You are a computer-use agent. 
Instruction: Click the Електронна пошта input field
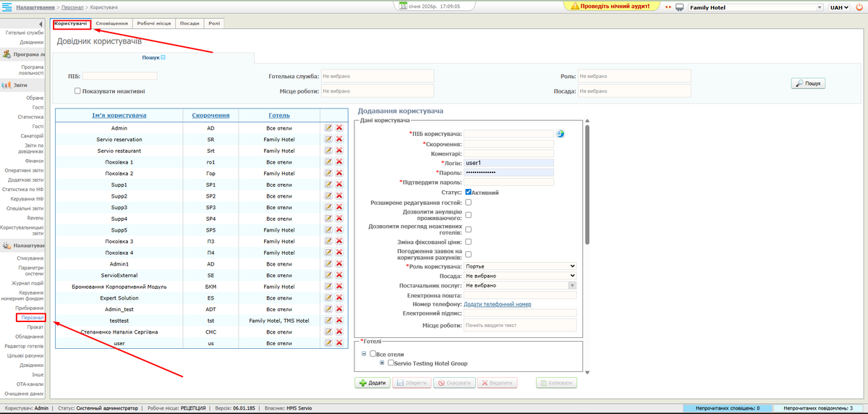520,295
